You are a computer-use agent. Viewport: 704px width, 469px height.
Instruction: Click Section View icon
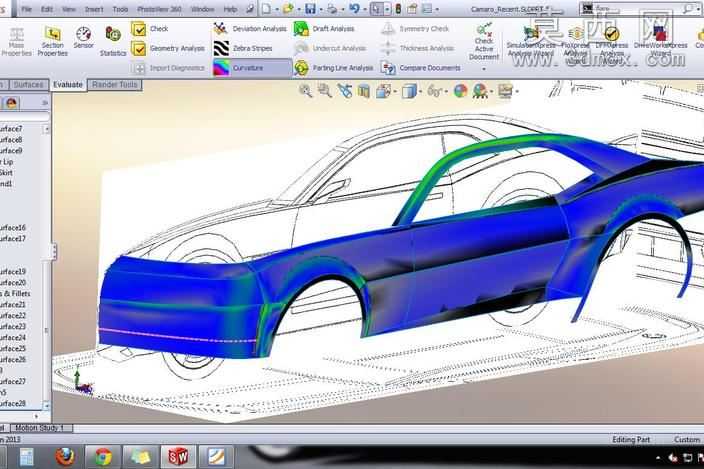pos(364,91)
